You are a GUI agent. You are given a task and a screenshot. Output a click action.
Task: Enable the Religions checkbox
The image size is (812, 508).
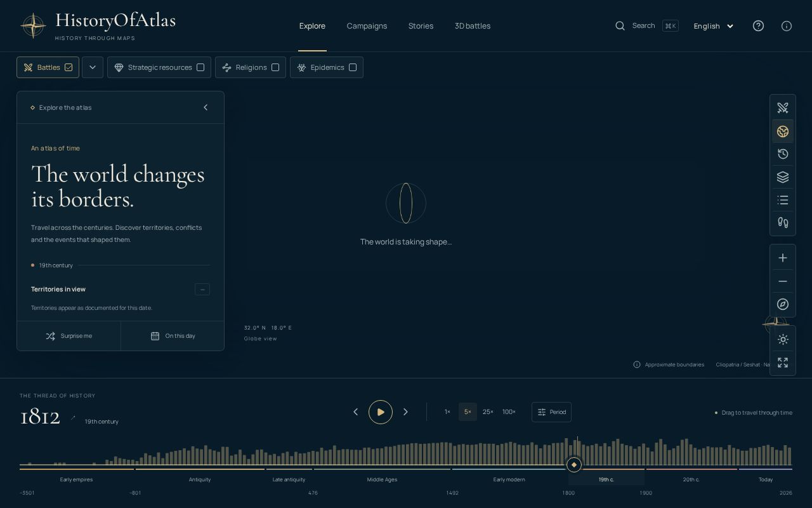pos(275,67)
